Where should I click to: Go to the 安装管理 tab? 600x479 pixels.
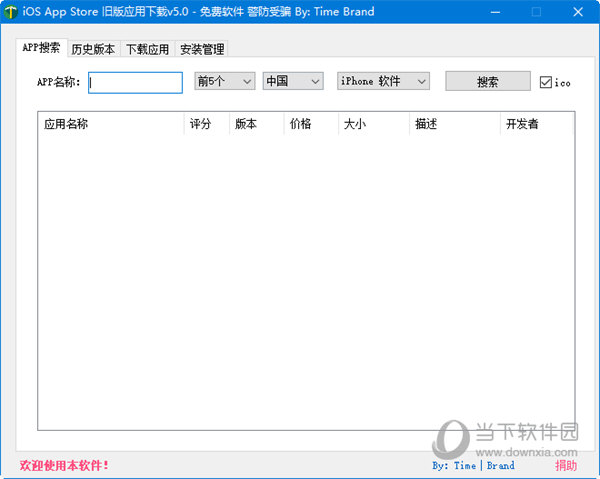pos(202,49)
